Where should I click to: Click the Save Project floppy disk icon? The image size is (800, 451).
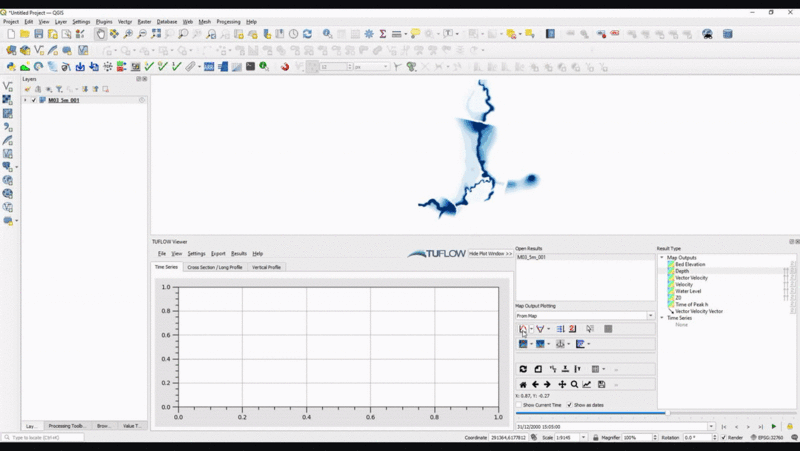pyautogui.click(x=38, y=34)
